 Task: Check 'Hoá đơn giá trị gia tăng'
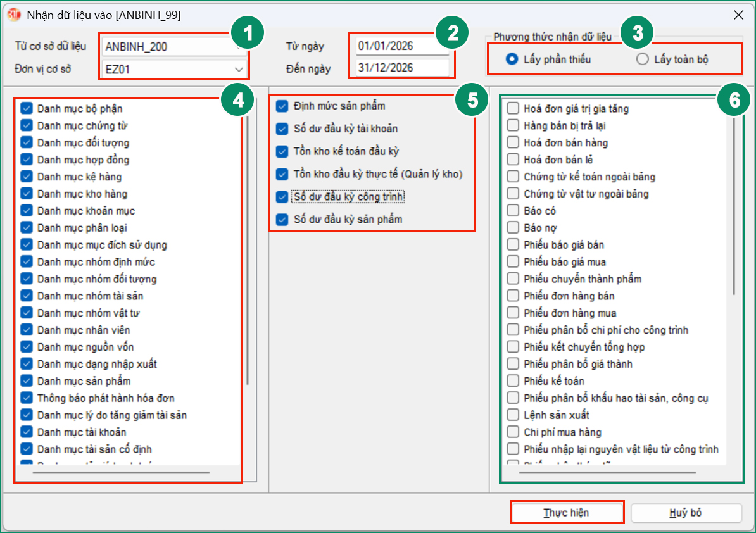[513, 109]
